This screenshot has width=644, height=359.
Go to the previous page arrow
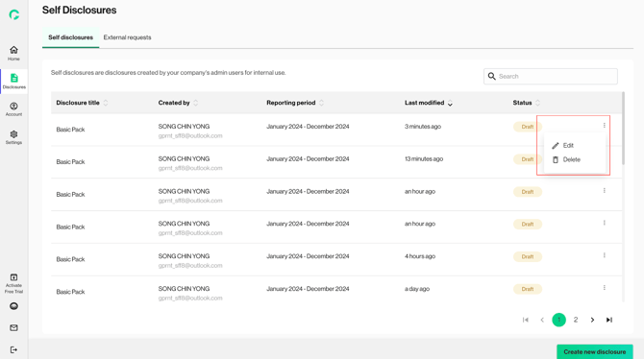(542, 320)
